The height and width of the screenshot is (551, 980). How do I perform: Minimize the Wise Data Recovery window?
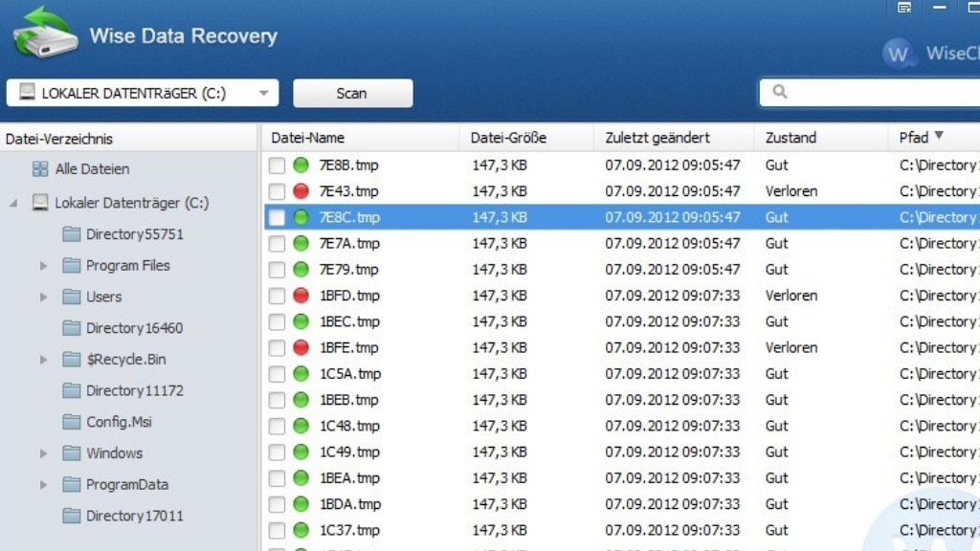click(x=940, y=8)
